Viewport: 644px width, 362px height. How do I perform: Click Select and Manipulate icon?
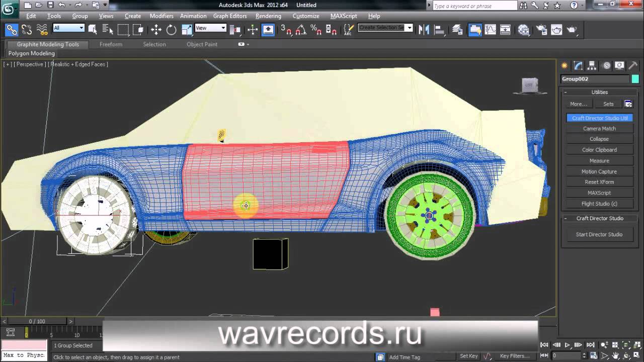click(253, 30)
